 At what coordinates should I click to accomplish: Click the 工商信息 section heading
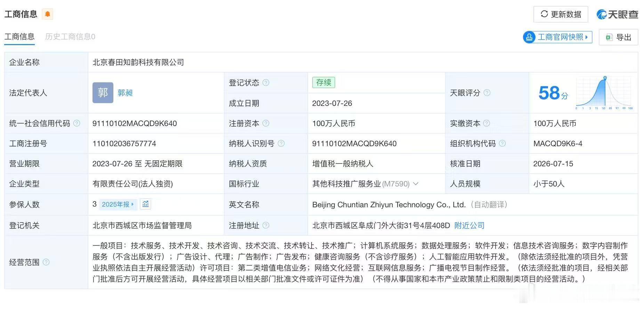21,14
